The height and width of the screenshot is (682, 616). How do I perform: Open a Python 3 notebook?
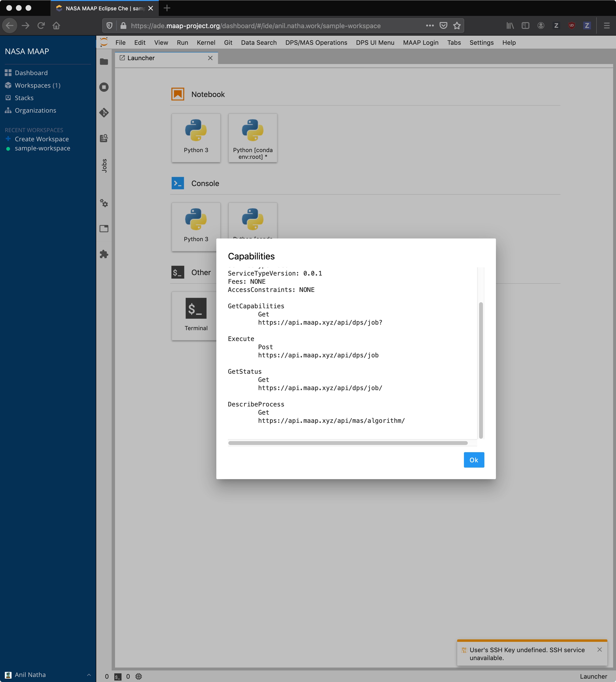pos(196,138)
